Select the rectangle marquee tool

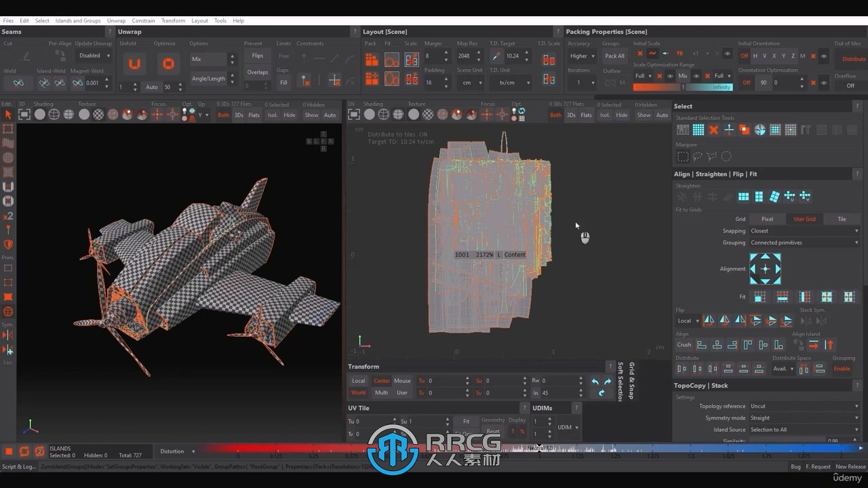[683, 157]
